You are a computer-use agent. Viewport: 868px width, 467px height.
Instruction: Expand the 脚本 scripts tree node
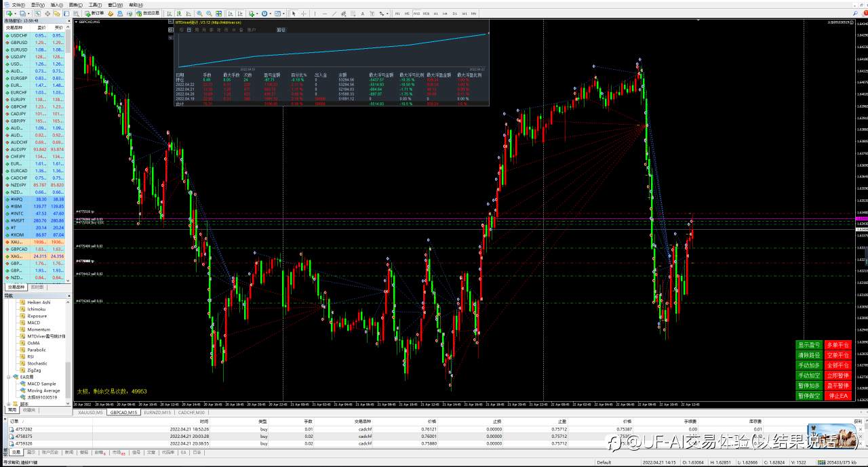pyautogui.click(x=8, y=404)
